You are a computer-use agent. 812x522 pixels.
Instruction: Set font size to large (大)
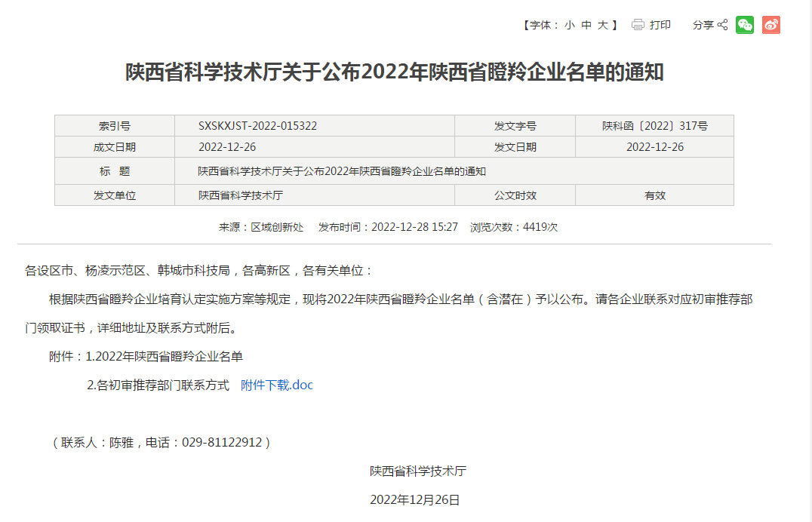(x=603, y=25)
